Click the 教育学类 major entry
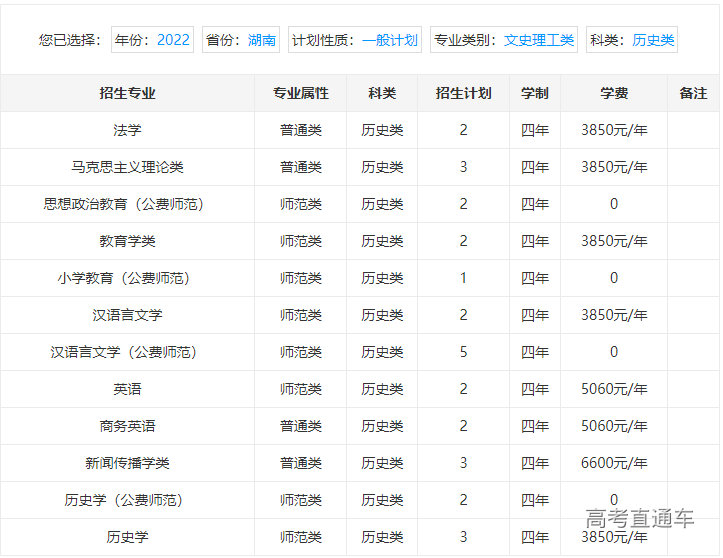 tap(127, 241)
